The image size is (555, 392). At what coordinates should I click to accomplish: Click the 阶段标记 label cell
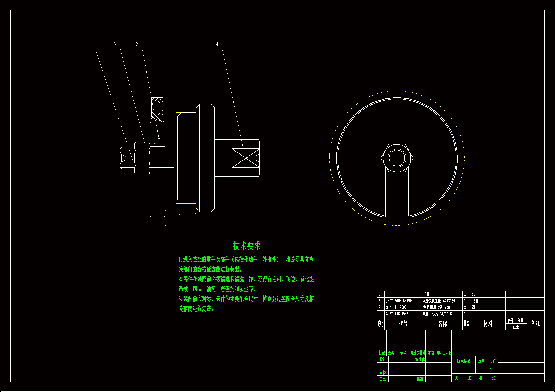463,361
